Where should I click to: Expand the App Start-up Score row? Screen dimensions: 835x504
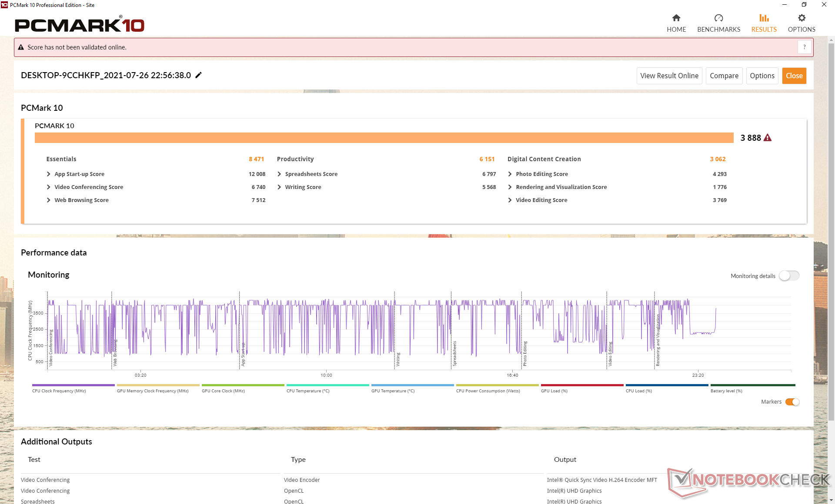point(49,174)
